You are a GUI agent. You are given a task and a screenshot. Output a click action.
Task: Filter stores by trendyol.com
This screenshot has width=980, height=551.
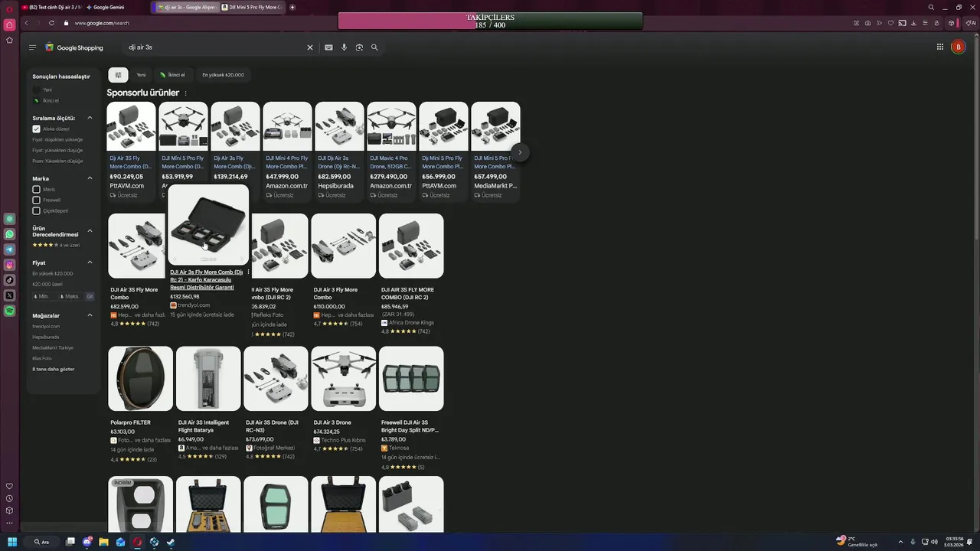click(46, 326)
